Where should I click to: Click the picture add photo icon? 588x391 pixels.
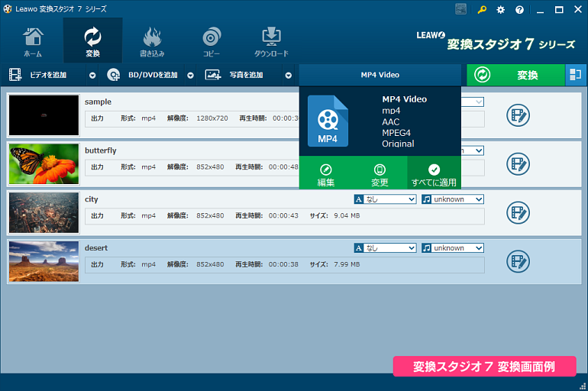tap(212, 75)
